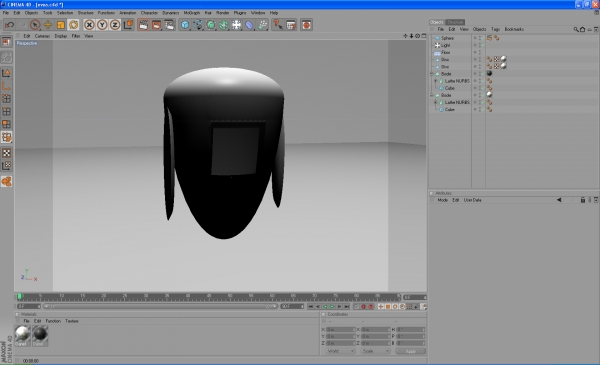Open the Render menu in the main menu bar

tap(222, 13)
